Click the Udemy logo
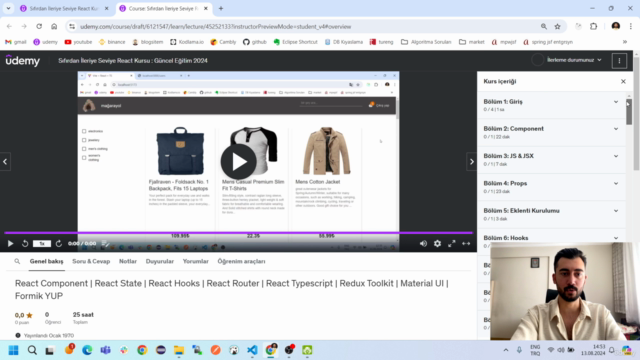 pyautogui.click(x=23, y=60)
